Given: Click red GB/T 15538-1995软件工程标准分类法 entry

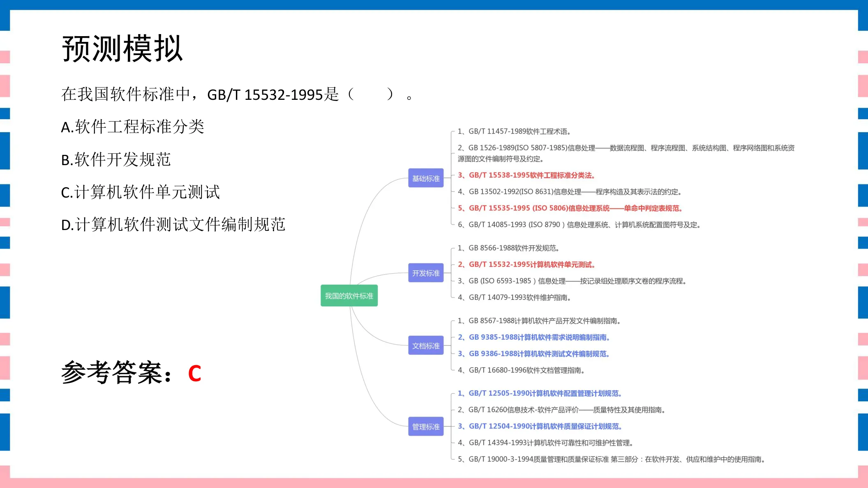Looking at the screenshot, I should coord(526,175).
